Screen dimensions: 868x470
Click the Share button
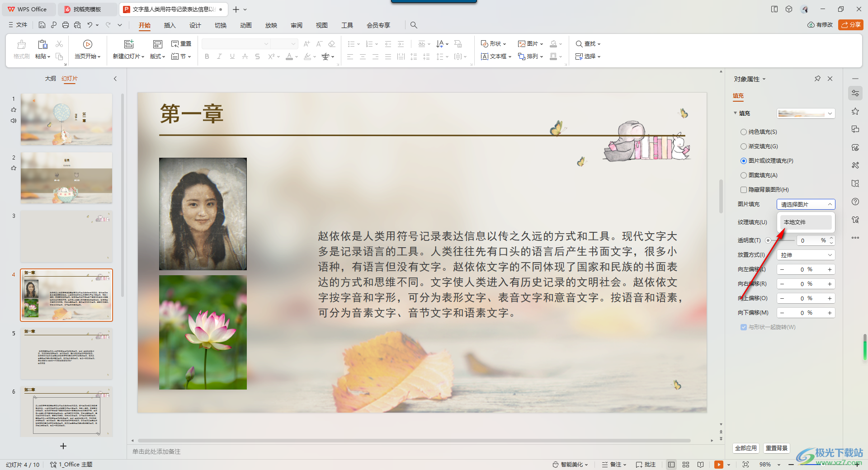tap(850, 25)
